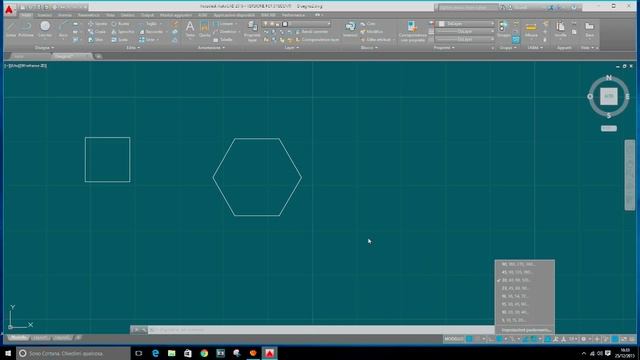The height and width of the screenshot is (360, 640).
Task: Insert a Tabella table
Action: pyautogui.click(x=223, y=40)
